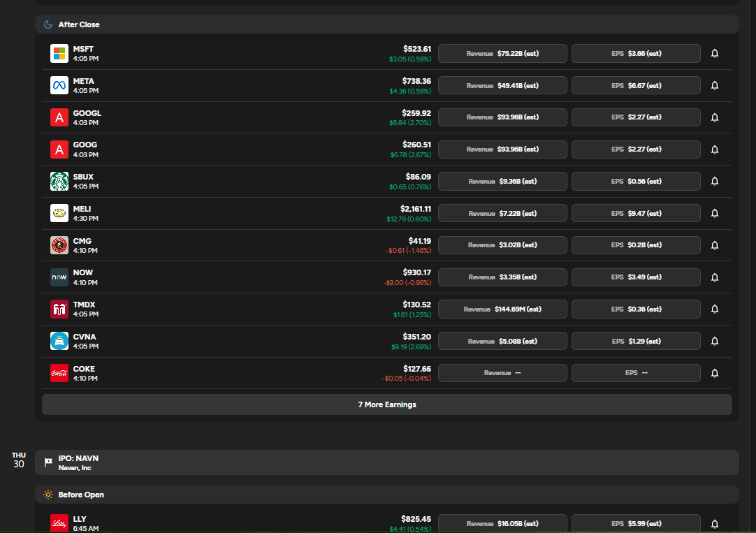The width and height of the screenshot is (756, 533).
Task: Open GOOGL Revenue $93.96B estimate box
Action: tap(502, 117)
